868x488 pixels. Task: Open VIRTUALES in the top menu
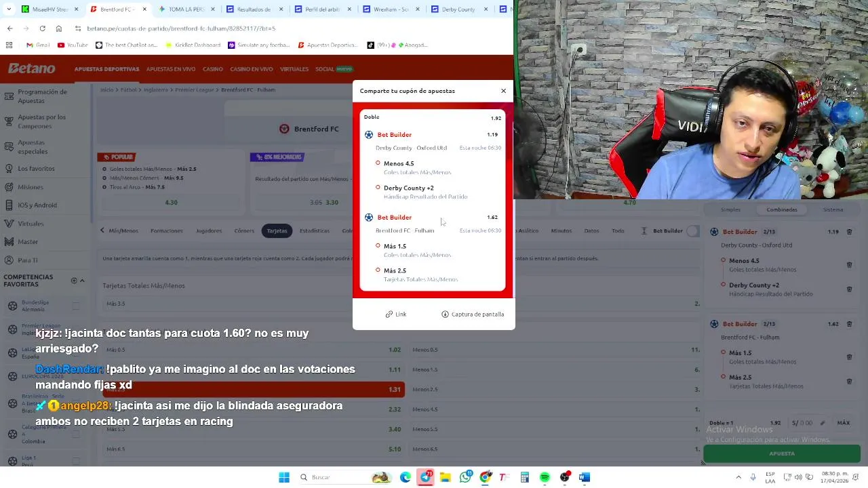tap(294, 69)
